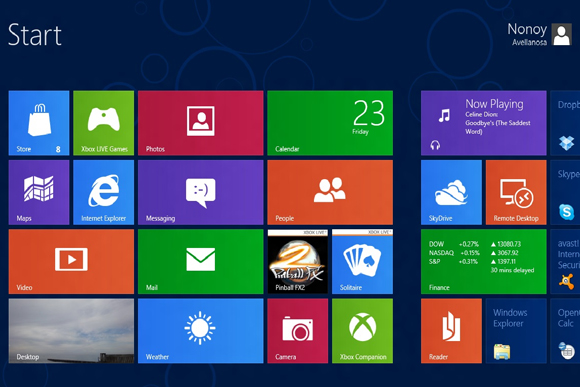Open the Maps tile
This screenshot has width=580, height=387.
click(x=39, y=192)
